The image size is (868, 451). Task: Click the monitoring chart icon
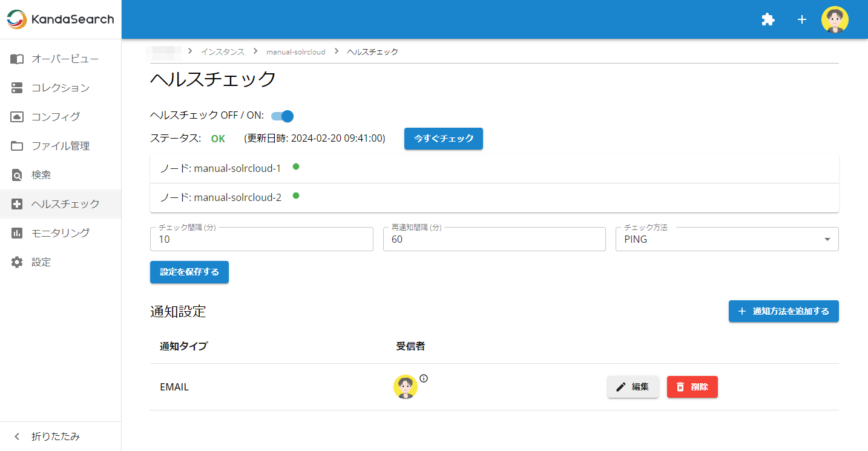click(x=17, y=233)
